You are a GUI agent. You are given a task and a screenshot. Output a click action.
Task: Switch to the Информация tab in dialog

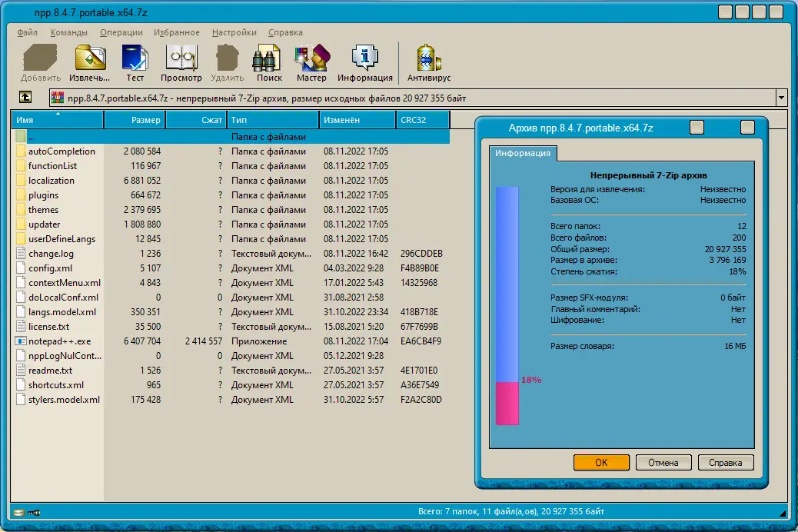click(x=523, y=153)
